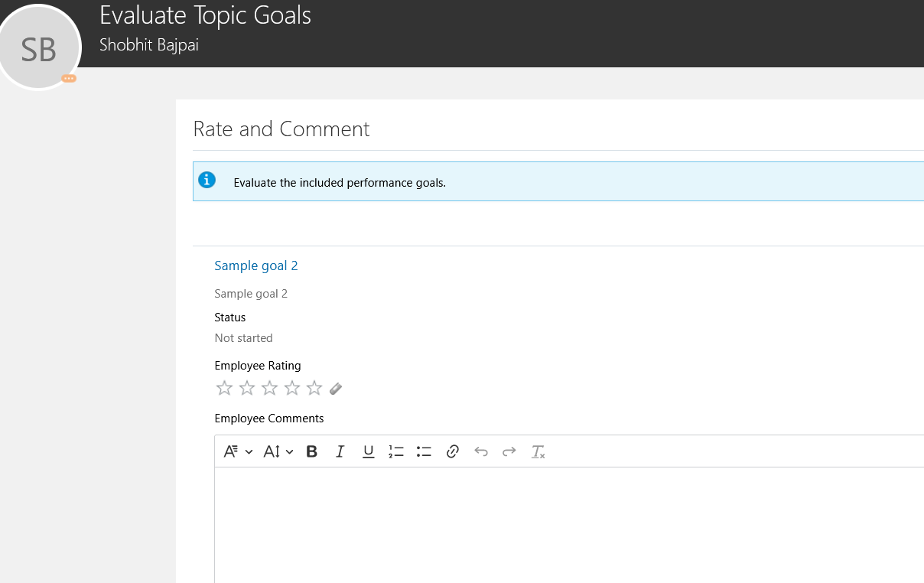Image resolution: width=924 pixels, height=583 pixels.
Task: Give a two-star employee rating
Action: pos(246,388)
